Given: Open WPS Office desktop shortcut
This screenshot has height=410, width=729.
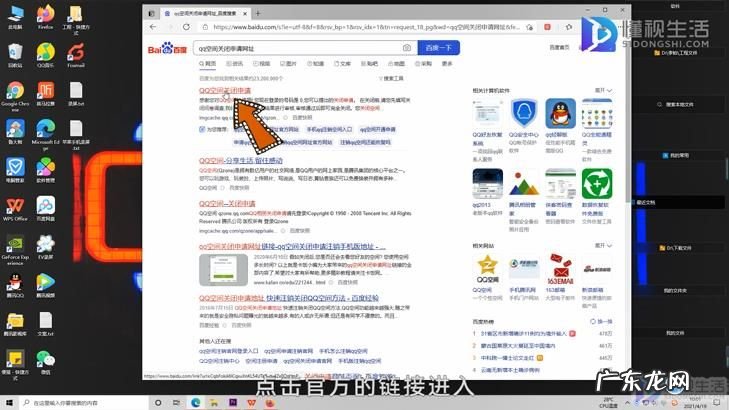Looking at the screenshot, I should 15,209.
